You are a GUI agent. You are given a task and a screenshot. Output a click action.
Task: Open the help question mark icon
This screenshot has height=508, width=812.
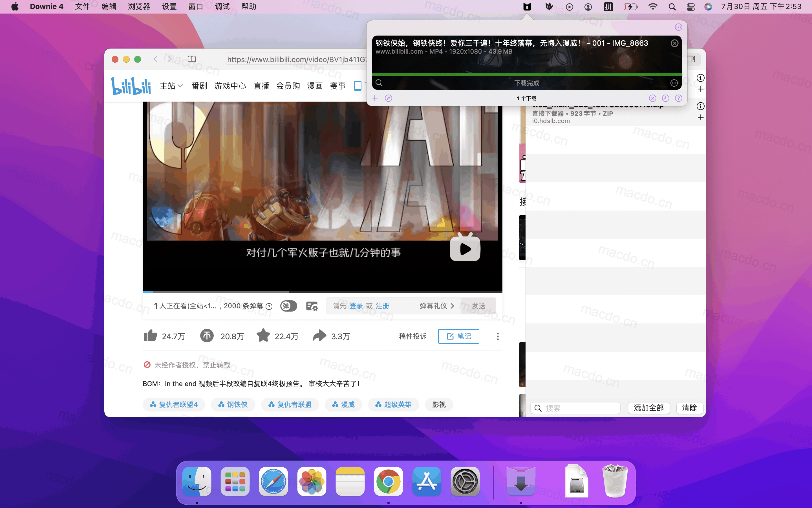(678, 98)
